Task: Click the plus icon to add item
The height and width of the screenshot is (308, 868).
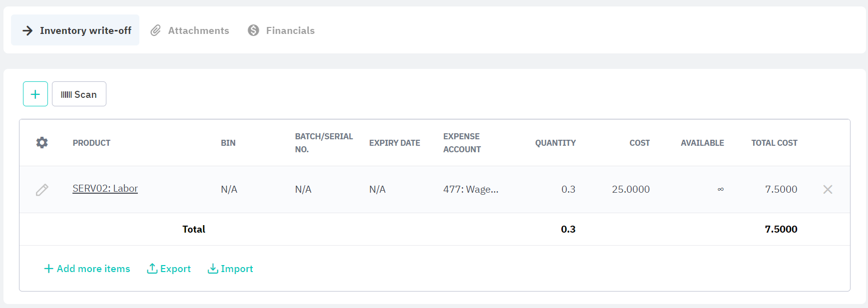Action: (x=35, y=94)
